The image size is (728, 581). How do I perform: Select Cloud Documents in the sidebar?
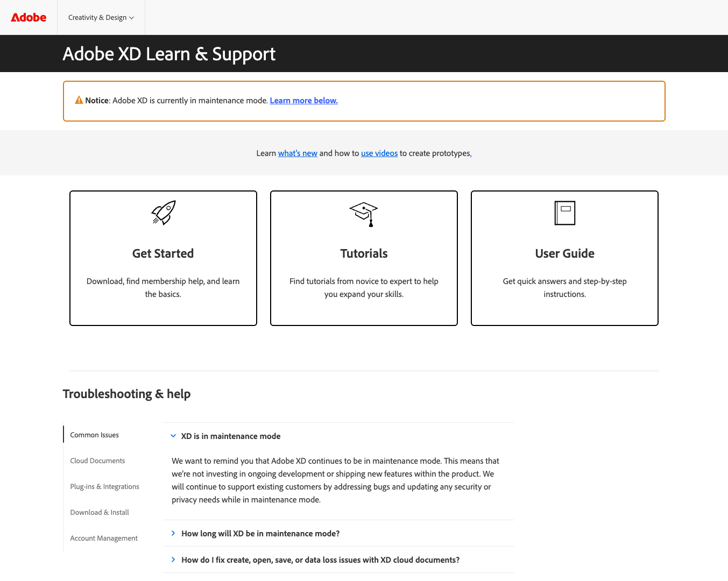pos(97,460)
